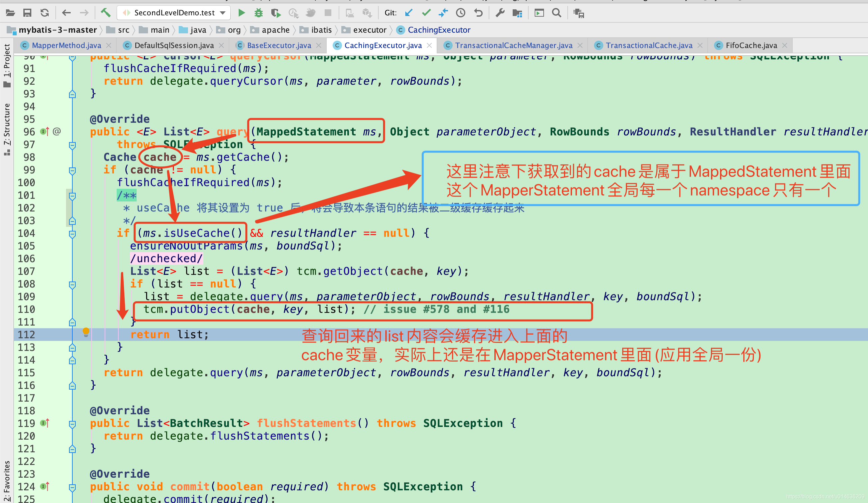This screenshot has height=503, width=868.
Task: Click line number 112 in gutter
Action: pos(27,335)
